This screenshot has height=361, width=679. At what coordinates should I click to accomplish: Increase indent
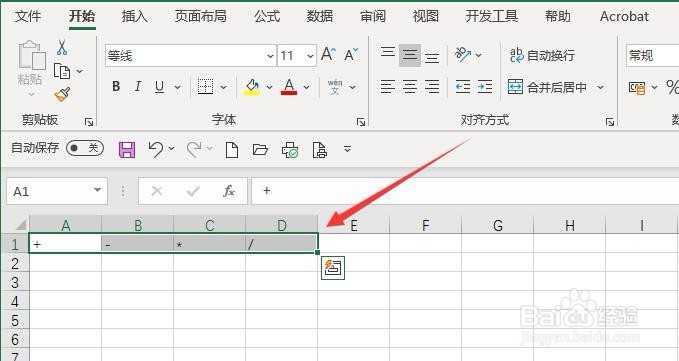tap(485, 87)
